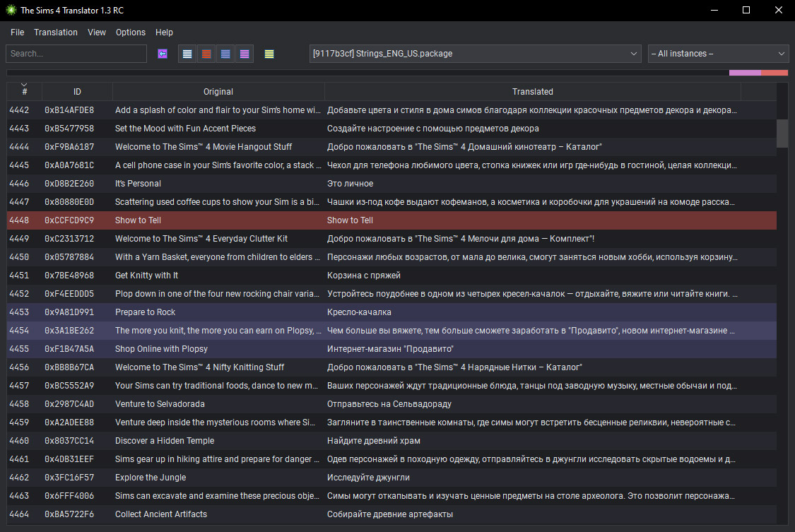This screenshot has height=532, width=795.
Task: Click translated text 'Интернет-магазин "Продавито"'
Action: (390, 349)
